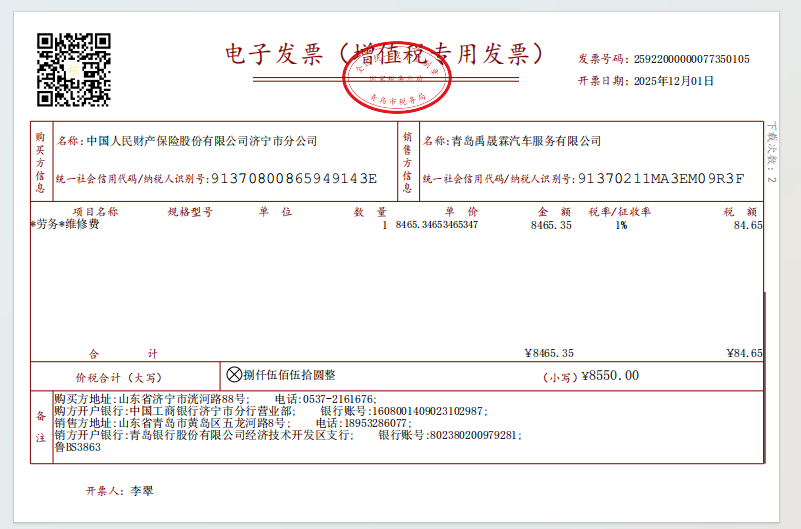
Task: Click the 合计 tax total ¥84.65
Action: (x=745, y=353)
